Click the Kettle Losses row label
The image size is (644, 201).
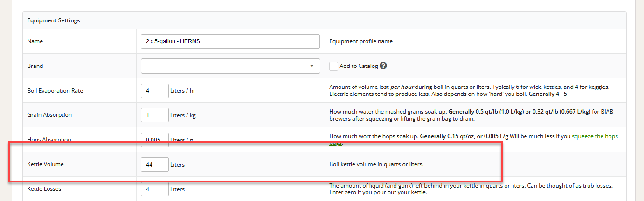coord(44,189)
